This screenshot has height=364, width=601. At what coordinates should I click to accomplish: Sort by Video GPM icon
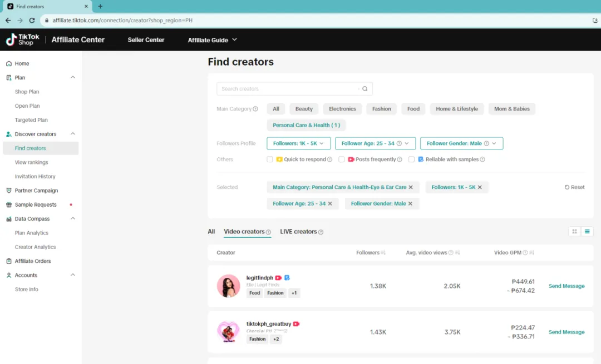[x=531, y=253]
